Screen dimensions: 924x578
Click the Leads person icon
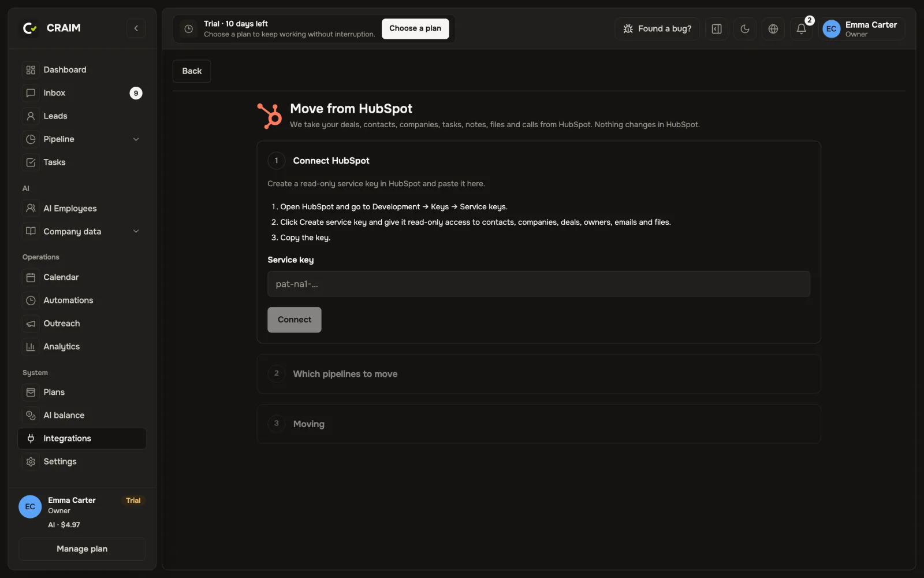tap(31, 116)
